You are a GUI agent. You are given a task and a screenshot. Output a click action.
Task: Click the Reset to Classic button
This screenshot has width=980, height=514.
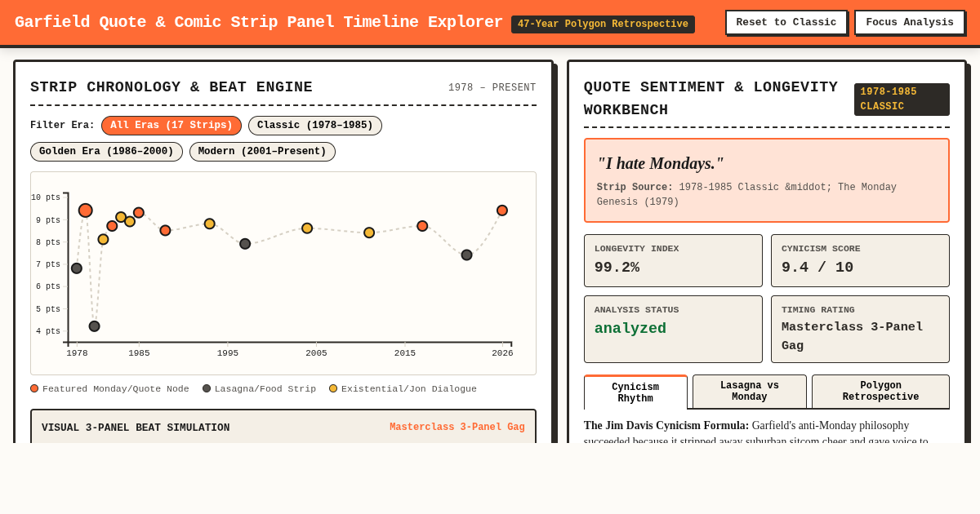click(x=786, y=23)
